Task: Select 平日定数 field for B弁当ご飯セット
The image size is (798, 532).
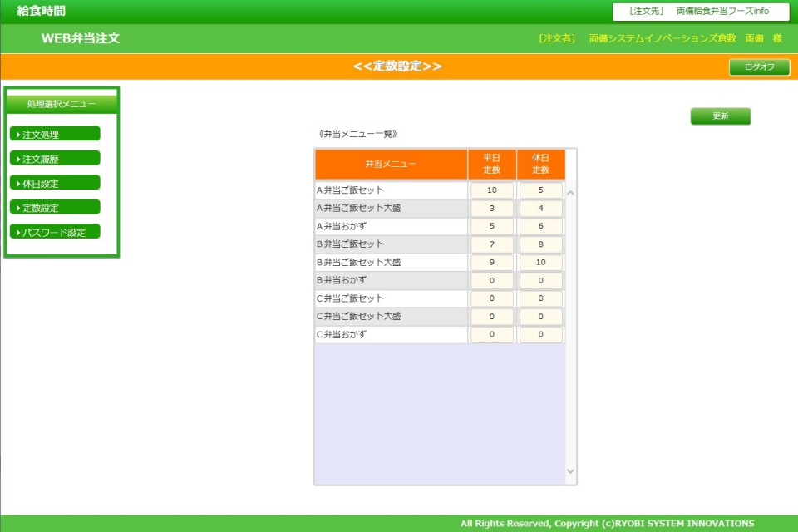Action: (491, 244)
